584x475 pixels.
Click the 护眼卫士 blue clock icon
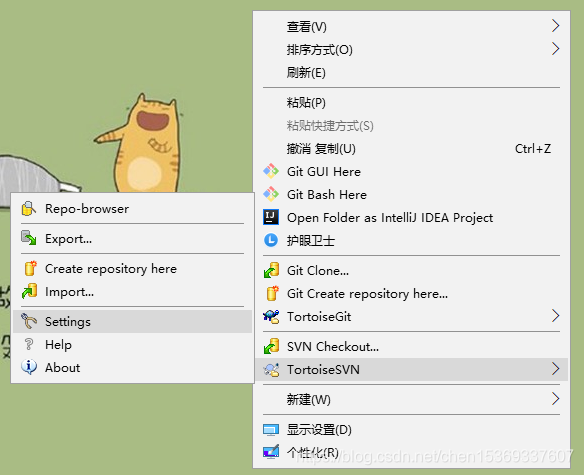click(271, 240)
